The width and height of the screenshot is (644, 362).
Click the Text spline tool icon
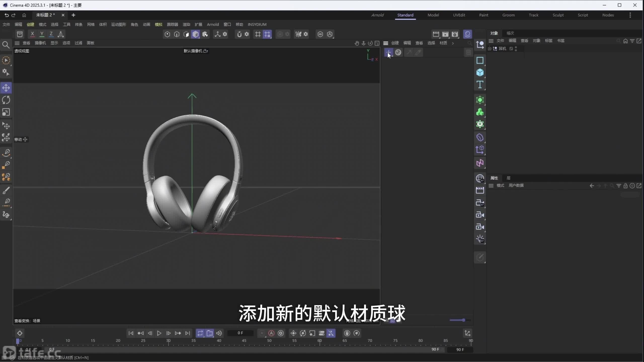tap(480, 85)
